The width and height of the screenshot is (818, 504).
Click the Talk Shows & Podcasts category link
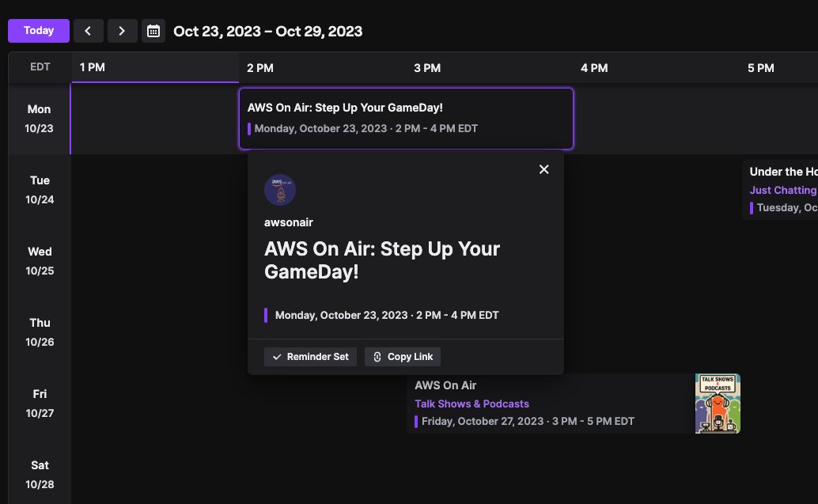coord(471,404)
